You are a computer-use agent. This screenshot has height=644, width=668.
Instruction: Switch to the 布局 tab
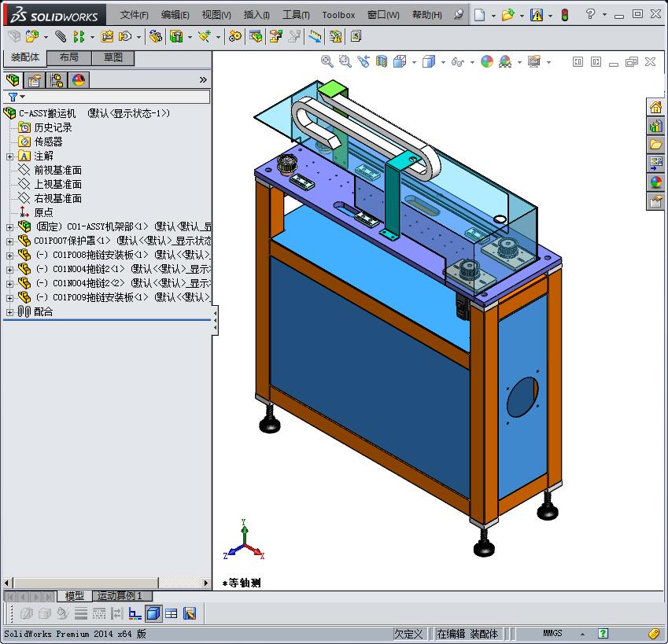pos(69,57)
